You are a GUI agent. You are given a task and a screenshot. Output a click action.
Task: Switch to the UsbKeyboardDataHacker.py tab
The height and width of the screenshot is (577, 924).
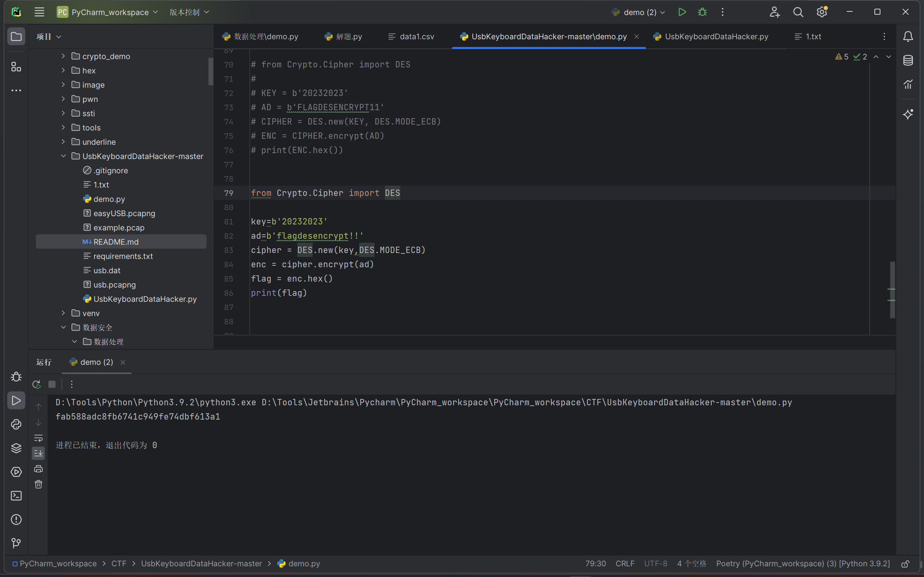pyautogui.click(x=711, y=36)
